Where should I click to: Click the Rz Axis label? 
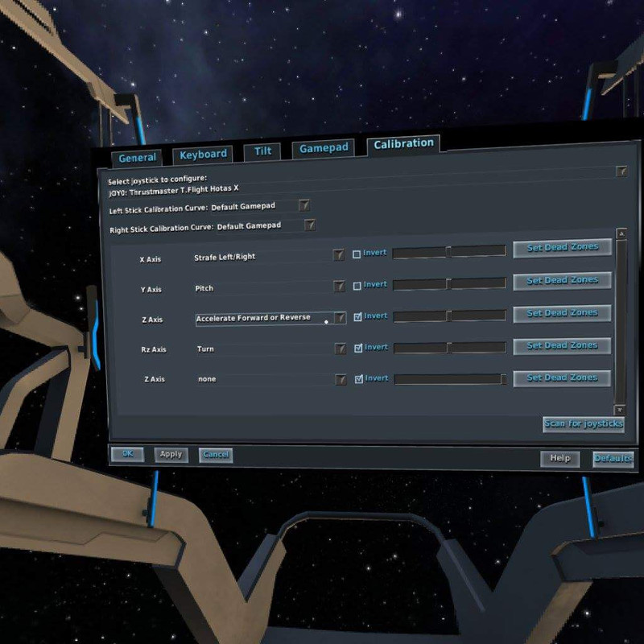click(x=154, y=349)
